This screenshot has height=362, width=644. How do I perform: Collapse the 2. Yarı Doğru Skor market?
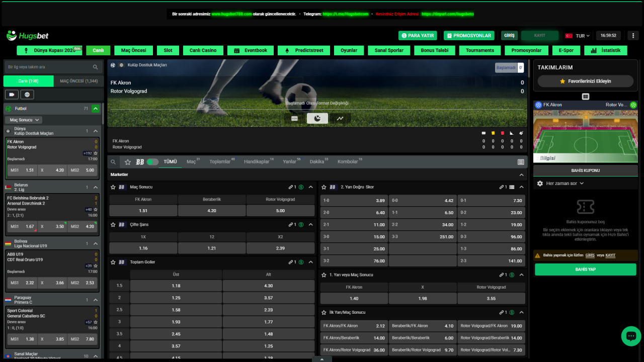tap(521, 187)
